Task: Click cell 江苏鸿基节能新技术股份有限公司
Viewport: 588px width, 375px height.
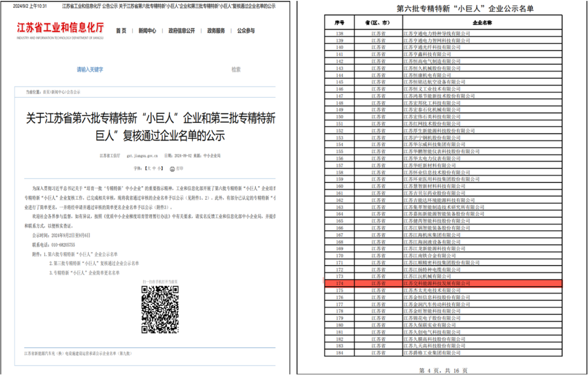Action: point(482,96)
